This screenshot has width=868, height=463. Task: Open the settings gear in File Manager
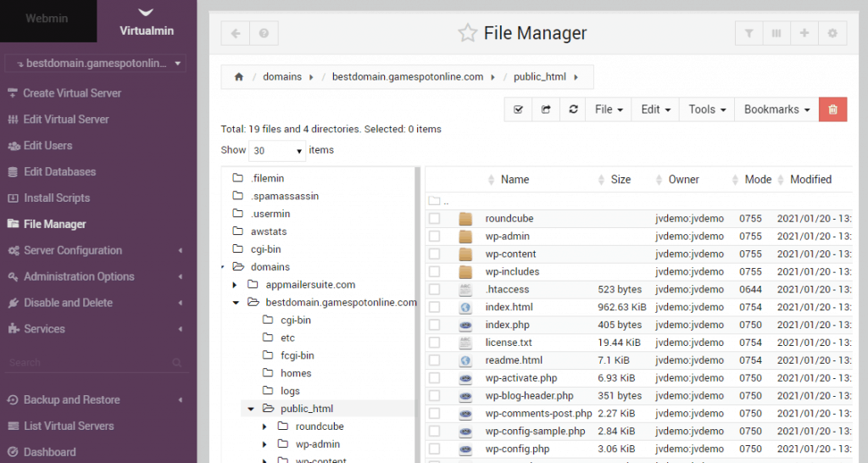[x=832, y=34]
